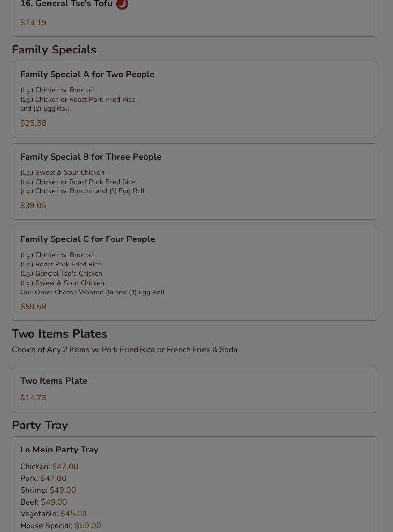
Task: Open the Lo Mein Party Tray card
Action: point(195,484)
